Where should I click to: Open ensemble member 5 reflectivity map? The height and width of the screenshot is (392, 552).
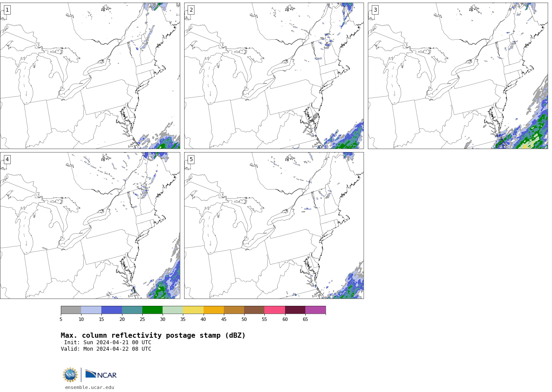[x=274, y=225]
